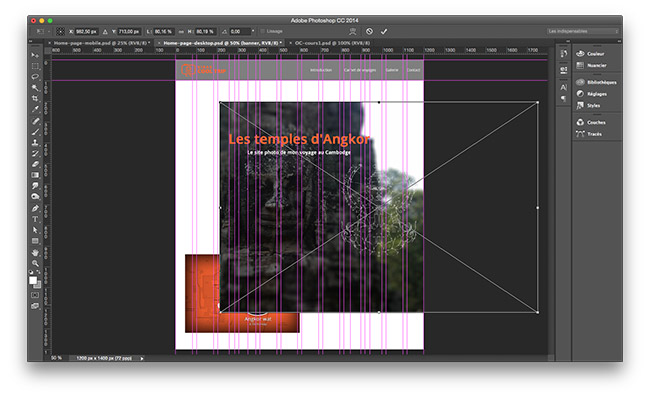Open the workspace selector dropdown
The image size is (650, 399).
coord(582,31)
